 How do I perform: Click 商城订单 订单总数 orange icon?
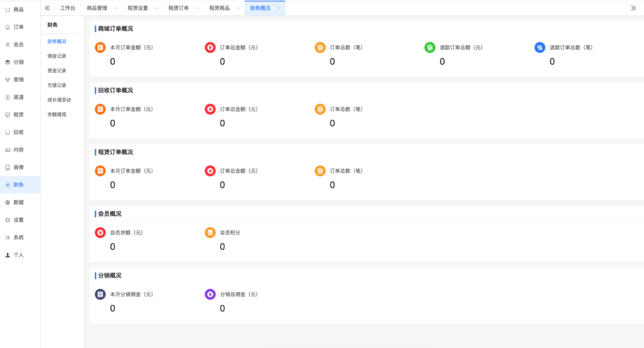tap(320, 47)
